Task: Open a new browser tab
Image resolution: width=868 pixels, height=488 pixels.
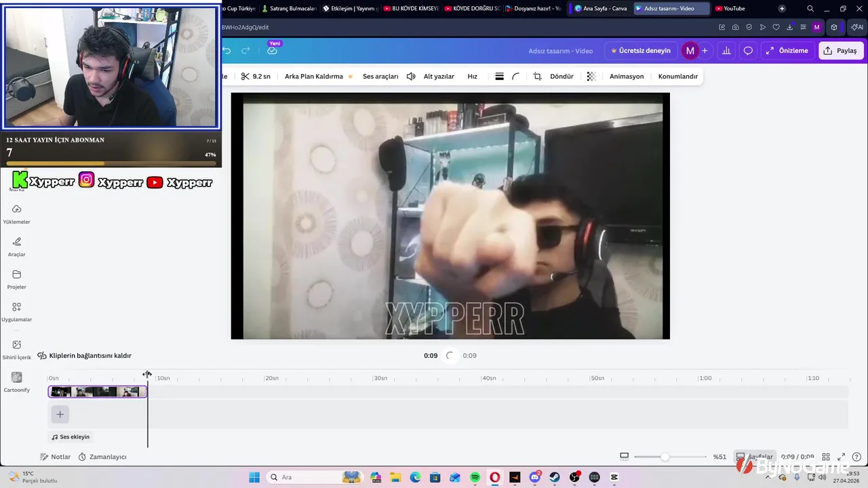Action: point(782,8)
